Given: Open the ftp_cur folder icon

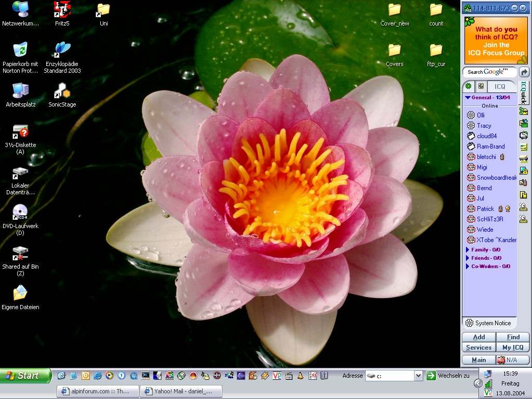Looking at the screenshot, I should click(436, 50).
